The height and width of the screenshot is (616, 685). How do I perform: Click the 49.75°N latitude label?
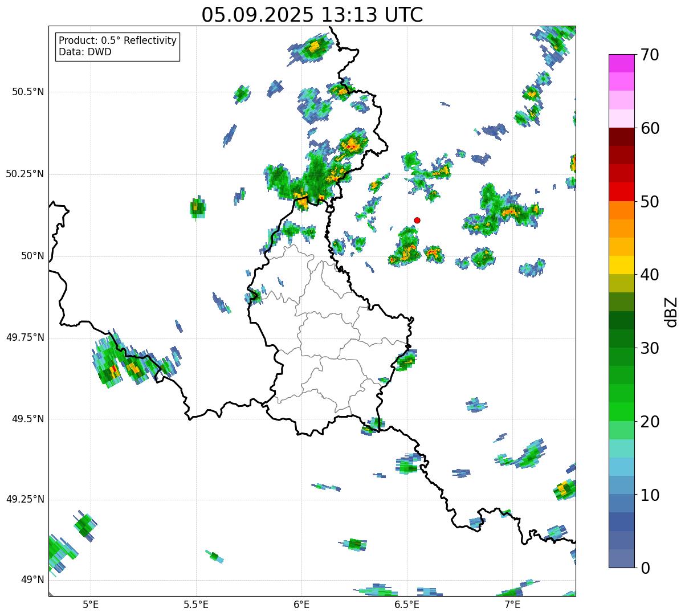[x=25, y=337]
